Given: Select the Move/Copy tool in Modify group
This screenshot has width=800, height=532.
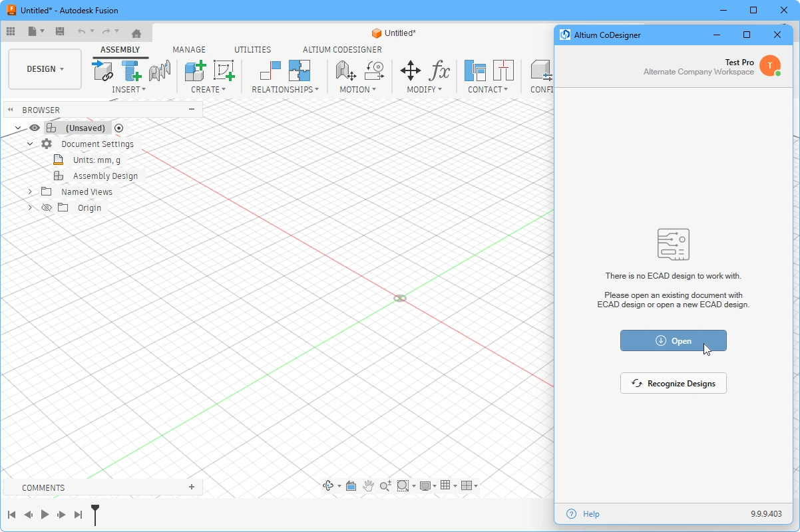Looking at the screenshot, I should pyautogui.click(x=411, y=70).
